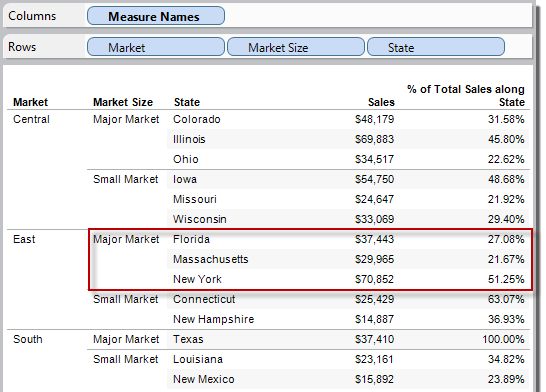The height and width of the screenshot is (392, 546).
Task: Select the Measure Names pill in Columns
Action: tap(156, 16)
